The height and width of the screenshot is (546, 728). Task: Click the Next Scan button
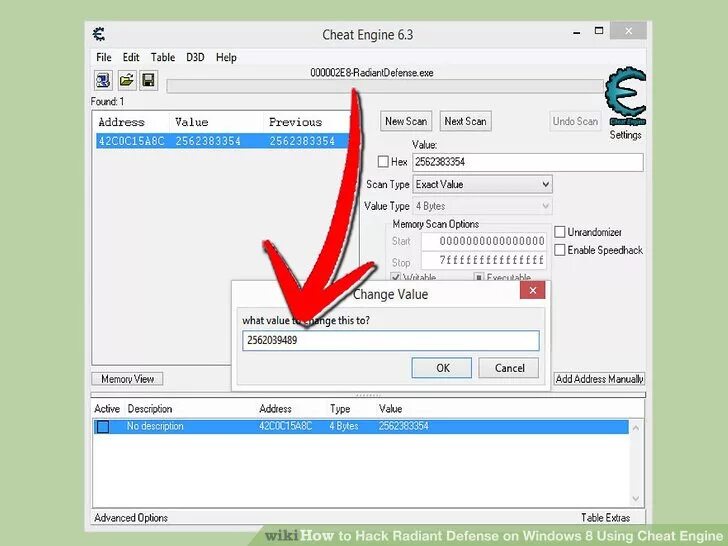(465, 121)
